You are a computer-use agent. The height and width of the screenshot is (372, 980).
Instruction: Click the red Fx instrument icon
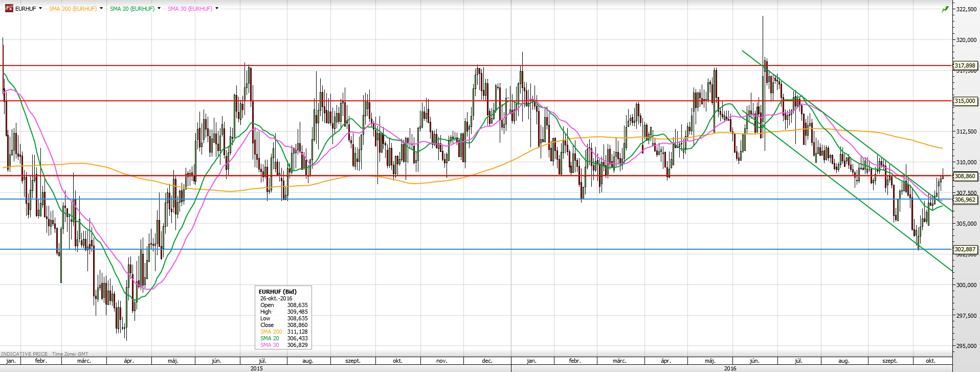[x=9, y=9]
